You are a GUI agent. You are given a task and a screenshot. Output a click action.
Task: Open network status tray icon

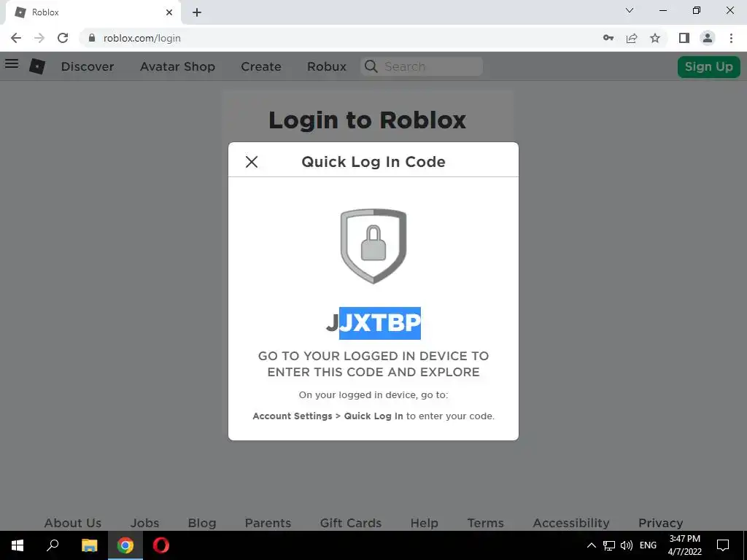[609, 545]
